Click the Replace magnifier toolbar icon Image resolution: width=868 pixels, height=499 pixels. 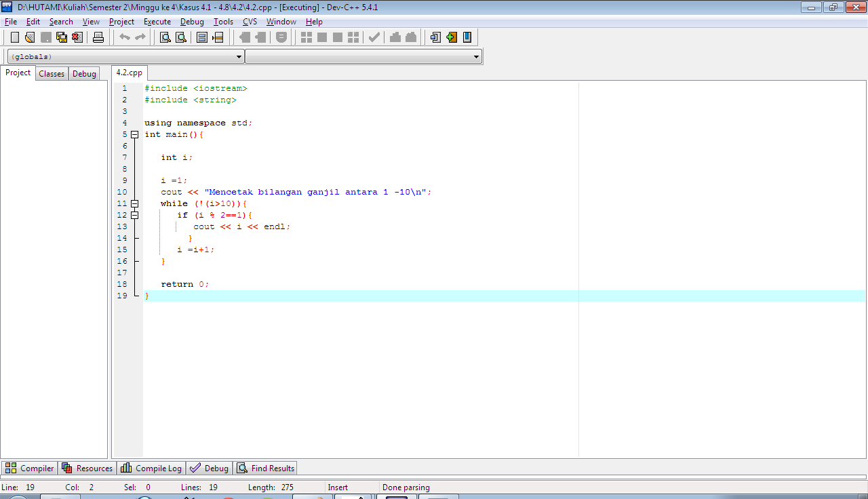tap(181, 37)
